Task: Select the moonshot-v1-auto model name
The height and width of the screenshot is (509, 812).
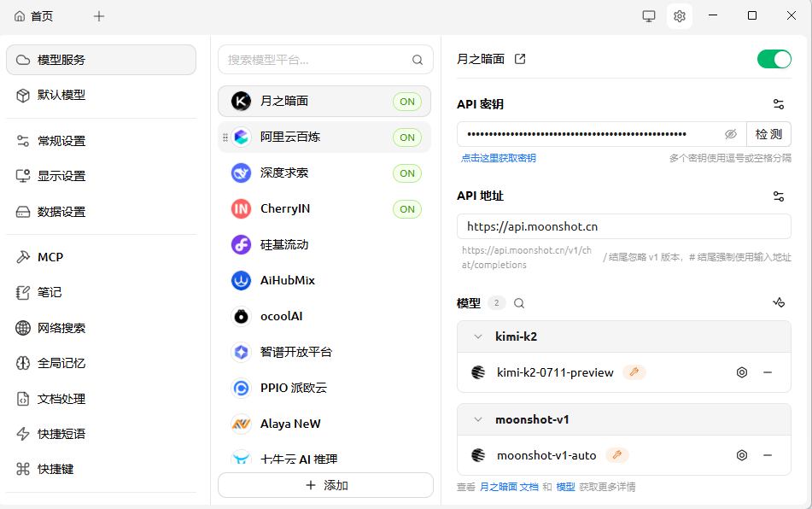Action: point(546,455)
